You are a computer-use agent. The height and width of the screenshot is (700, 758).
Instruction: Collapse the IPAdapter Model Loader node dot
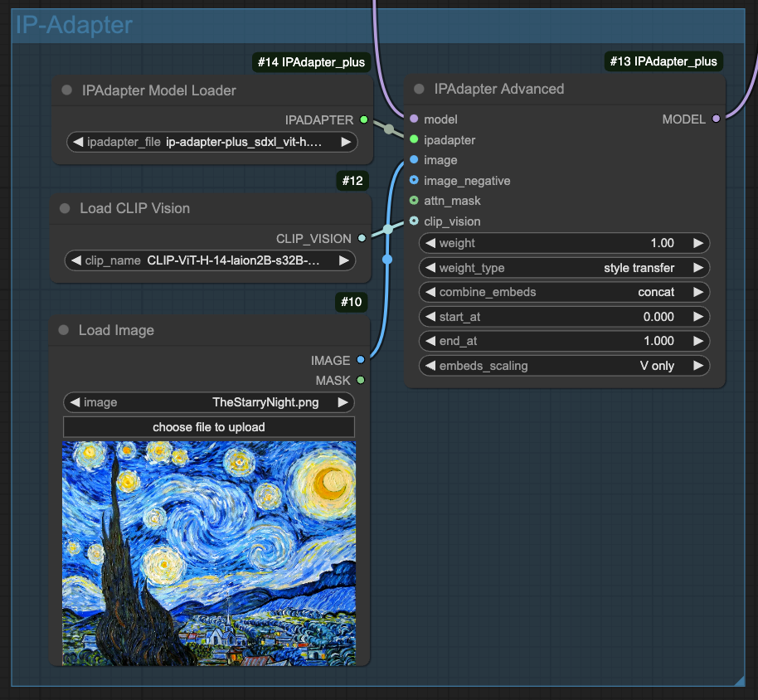(x=66, y=90)
